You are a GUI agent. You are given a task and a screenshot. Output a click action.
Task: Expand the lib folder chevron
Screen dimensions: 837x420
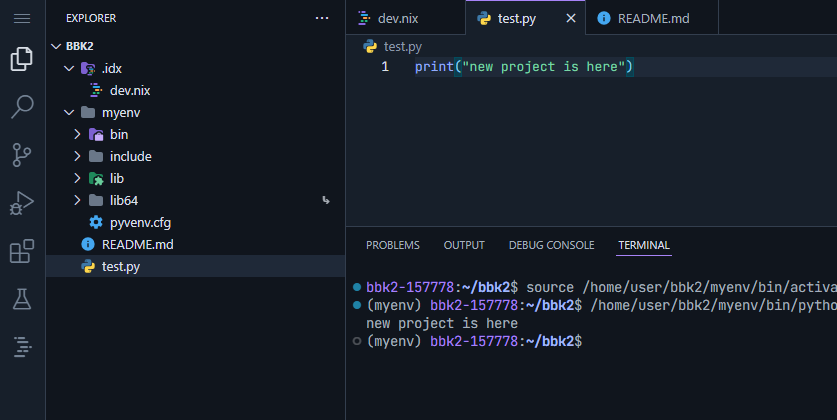coord(77,178)
